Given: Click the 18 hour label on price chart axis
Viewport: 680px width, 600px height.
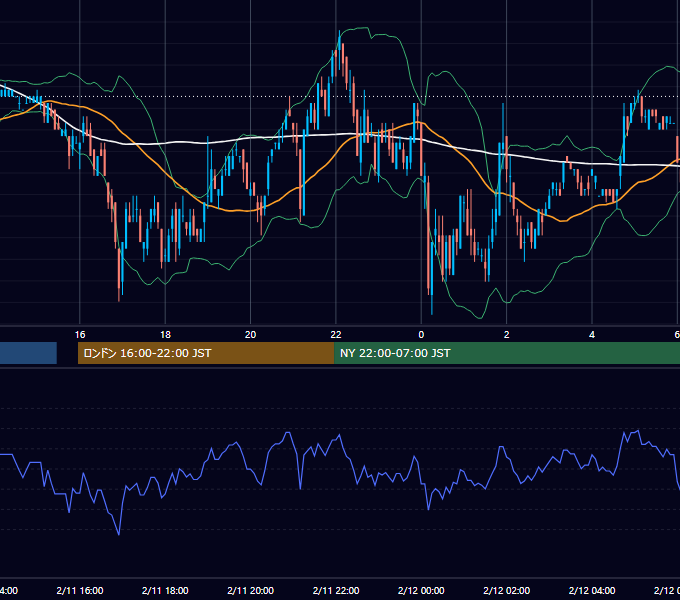Looking at the screenshot, I should (x=165, y=335).
